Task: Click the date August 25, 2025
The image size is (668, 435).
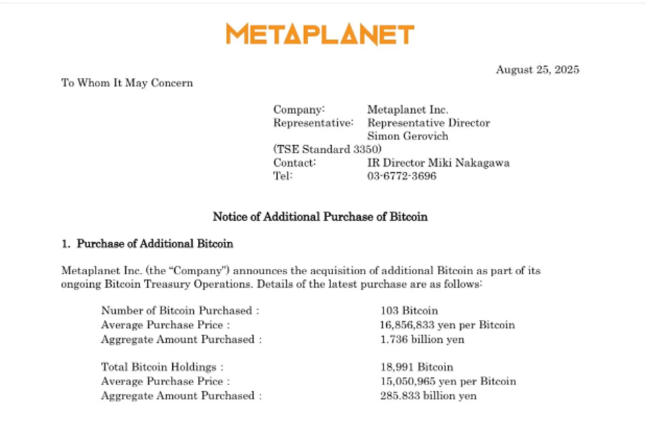Action: (x=538, y=70)
